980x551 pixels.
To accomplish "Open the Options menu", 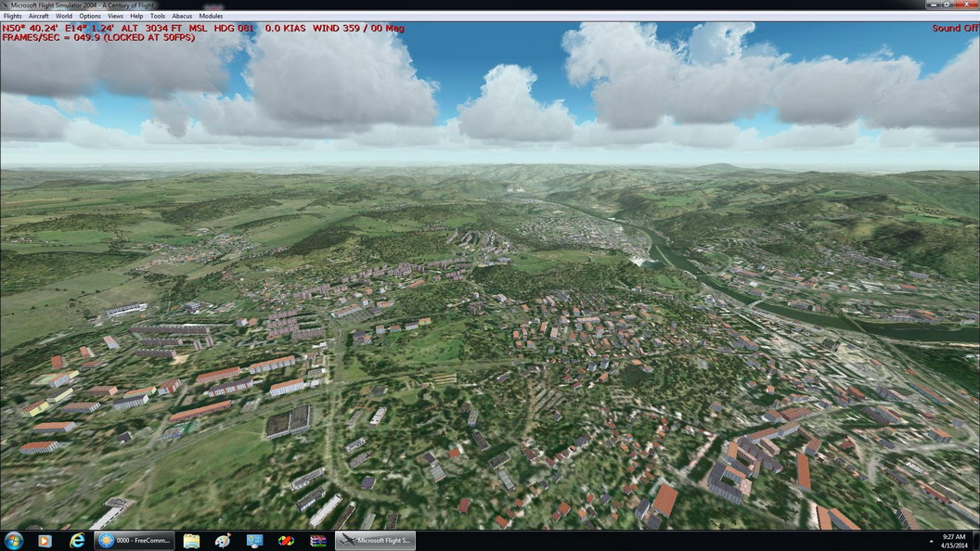I will (90, 17).
